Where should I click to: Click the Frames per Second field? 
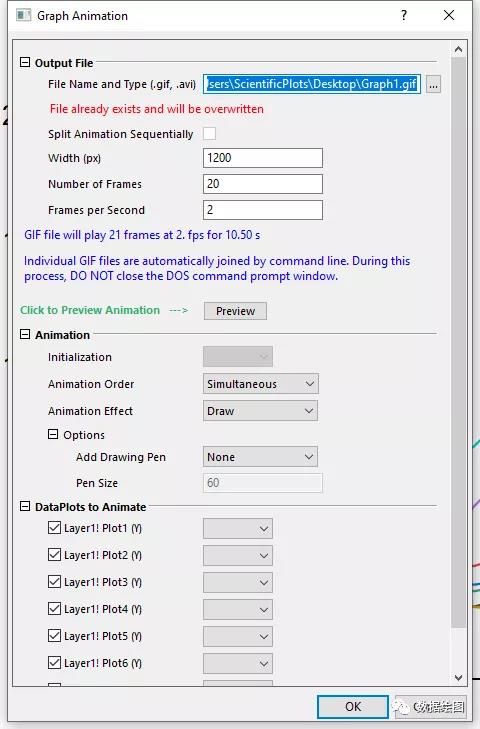point(263,210)
